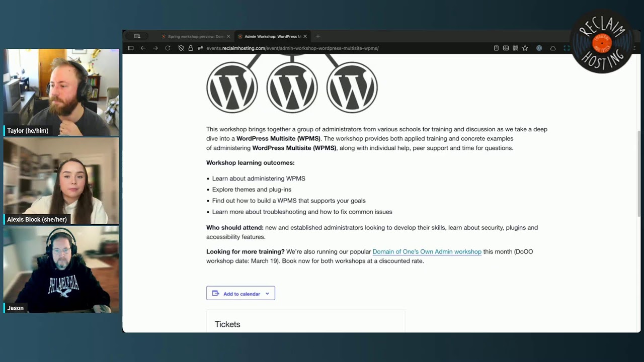Viewport: 644px width, 362px height.
Task: Click the page vertical scrollbar thumb
Action: coord(639,173)
